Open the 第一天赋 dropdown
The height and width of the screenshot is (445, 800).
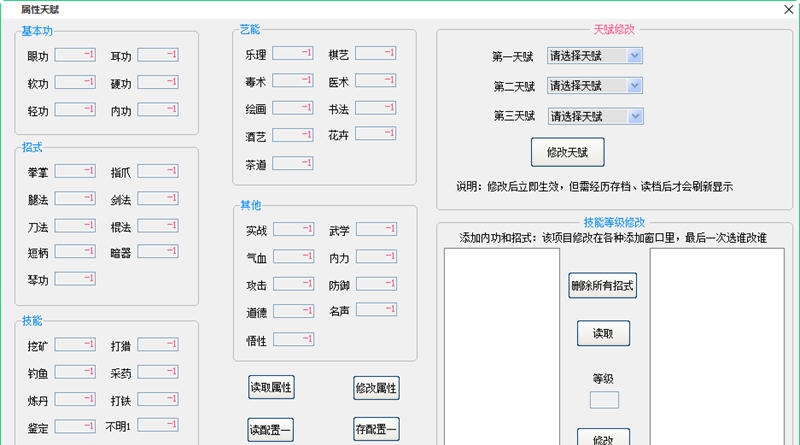[x=595, y=56]
